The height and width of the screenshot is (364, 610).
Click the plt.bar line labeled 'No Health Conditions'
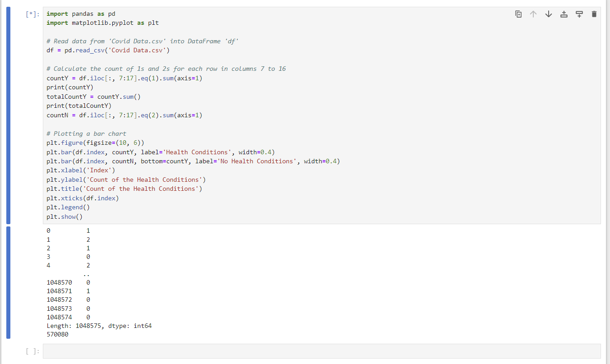193,161
